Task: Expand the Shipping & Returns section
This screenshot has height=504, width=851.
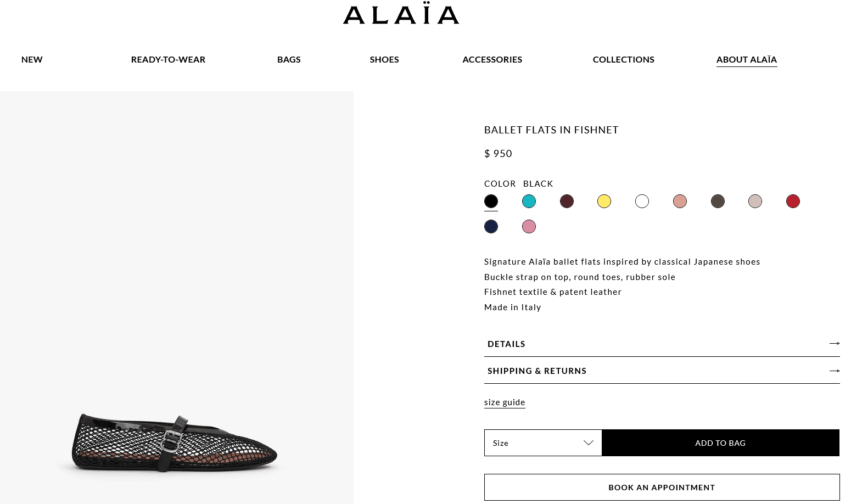Action: point(662,371)
